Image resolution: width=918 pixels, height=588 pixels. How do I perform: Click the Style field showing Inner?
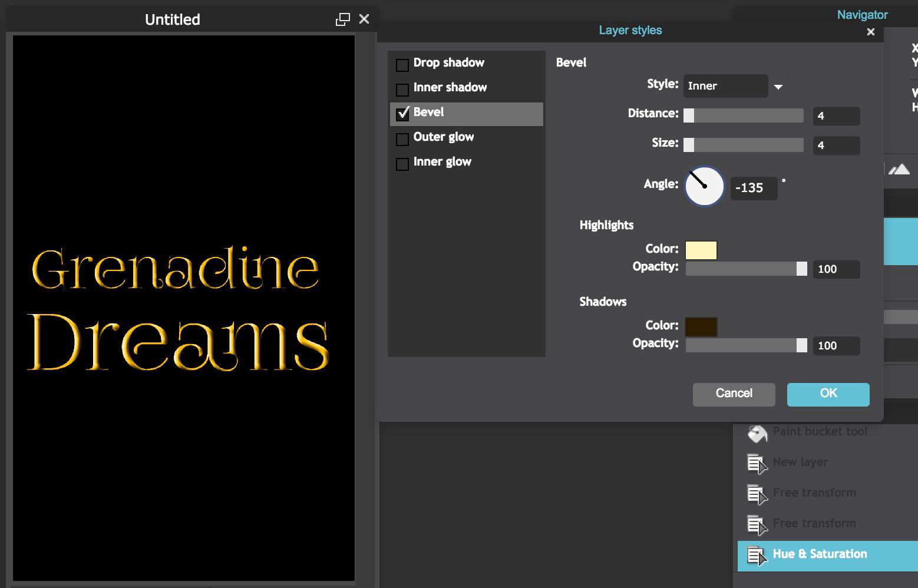pos(725,86)
